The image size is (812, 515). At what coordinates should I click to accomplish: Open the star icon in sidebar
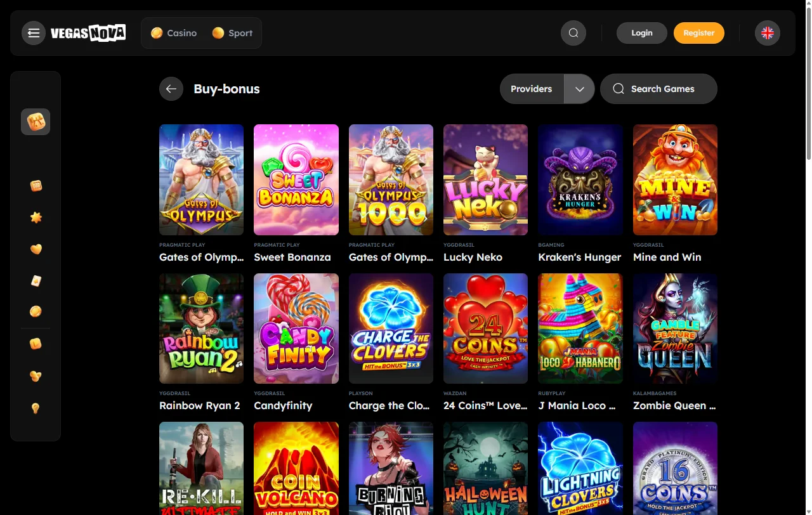click(36, 218)
